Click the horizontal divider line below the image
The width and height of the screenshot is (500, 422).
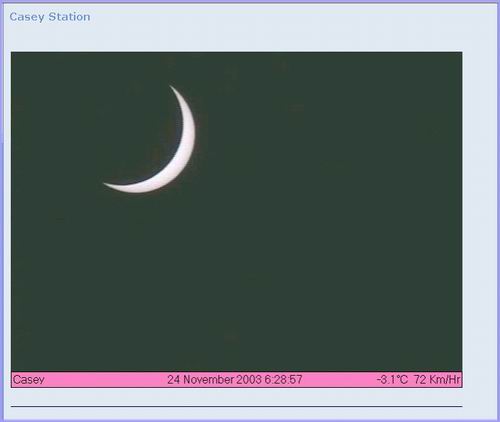[x=237, y=406]
